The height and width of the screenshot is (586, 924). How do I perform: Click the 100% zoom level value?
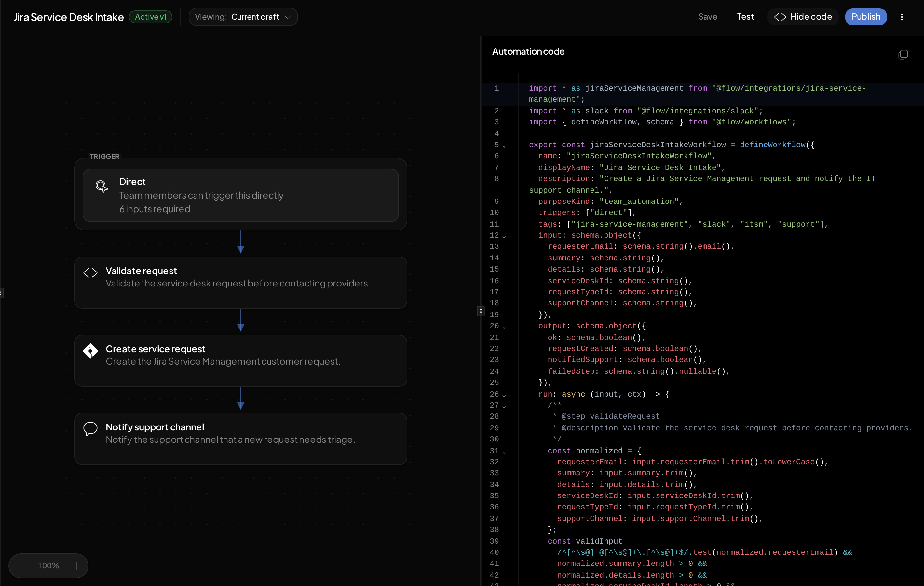coord(48,565)
